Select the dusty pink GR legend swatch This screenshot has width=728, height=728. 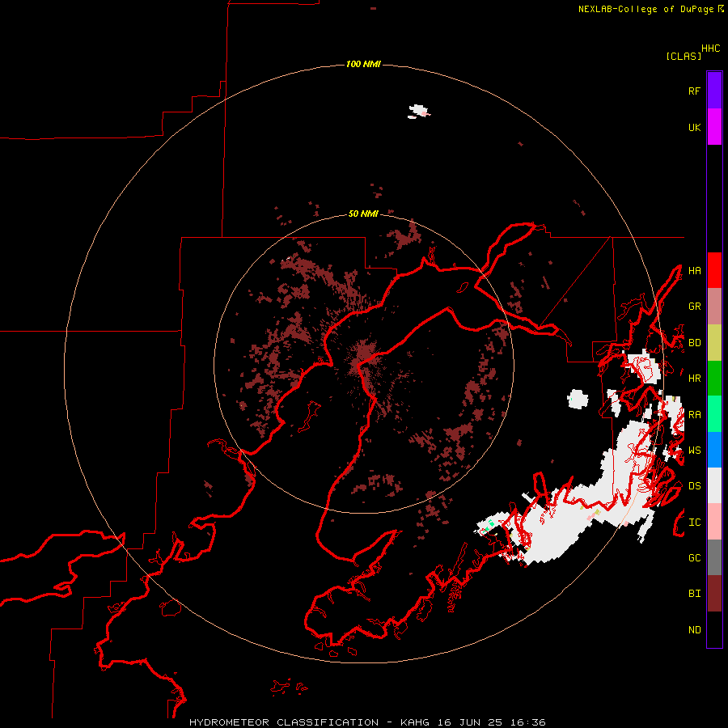point(714,307)
